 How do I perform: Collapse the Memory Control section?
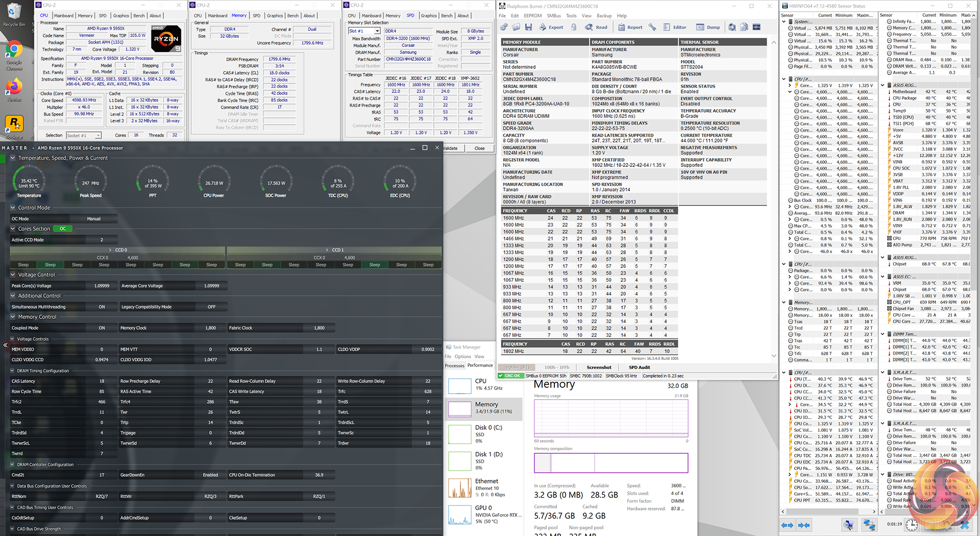coord(13,317)
